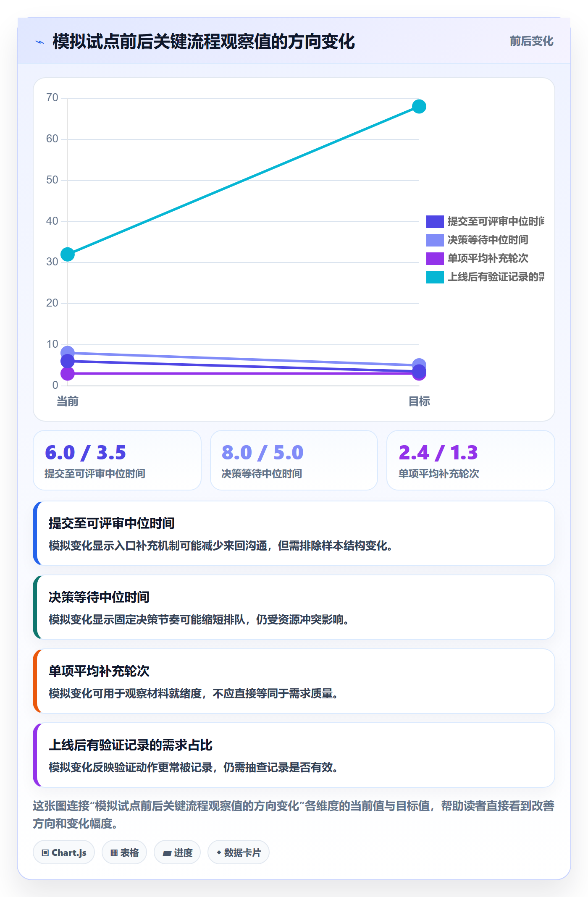
Task: Click the 提交至可评审中位时间 label under 6.0 / 3.5
Action: [95, 474]
